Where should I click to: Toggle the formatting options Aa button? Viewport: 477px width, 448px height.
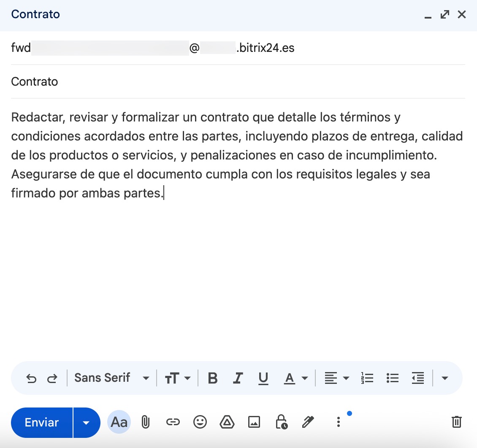119,422
